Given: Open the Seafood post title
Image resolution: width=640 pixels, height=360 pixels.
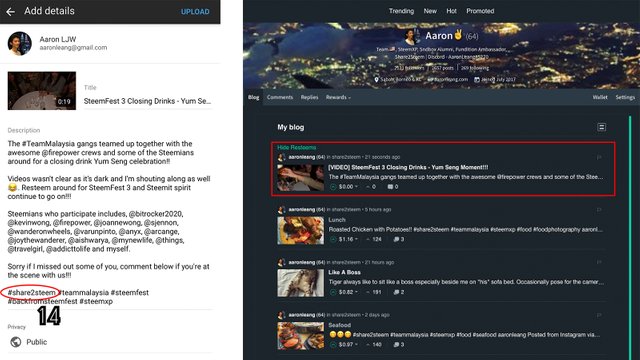Looking at the screenshot, I should point(340,325).
